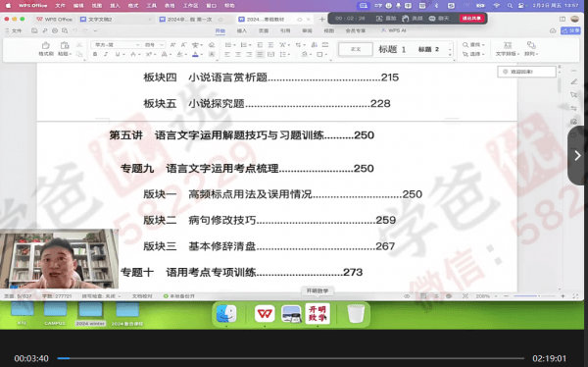Click the Arrange (排列) icon
Screen dimensions: 588x367
point(531,45)
